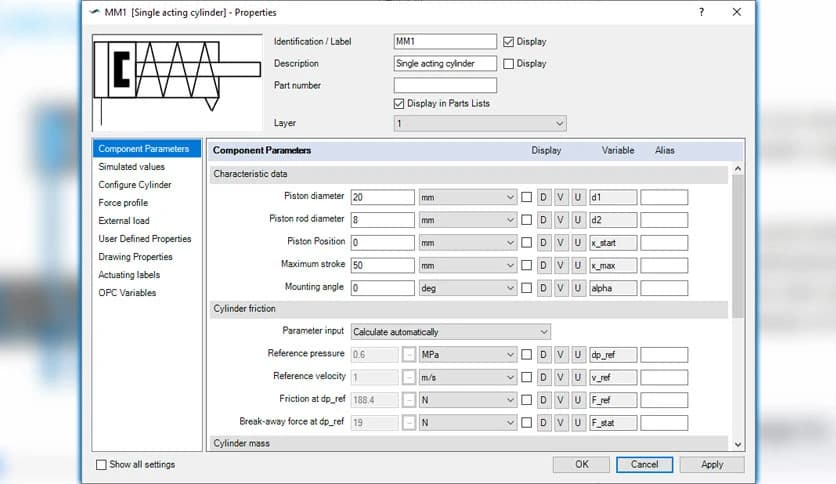
Task: Click V button in Piston diameter row
Action: pyautogui.click(x=560, y=197)
